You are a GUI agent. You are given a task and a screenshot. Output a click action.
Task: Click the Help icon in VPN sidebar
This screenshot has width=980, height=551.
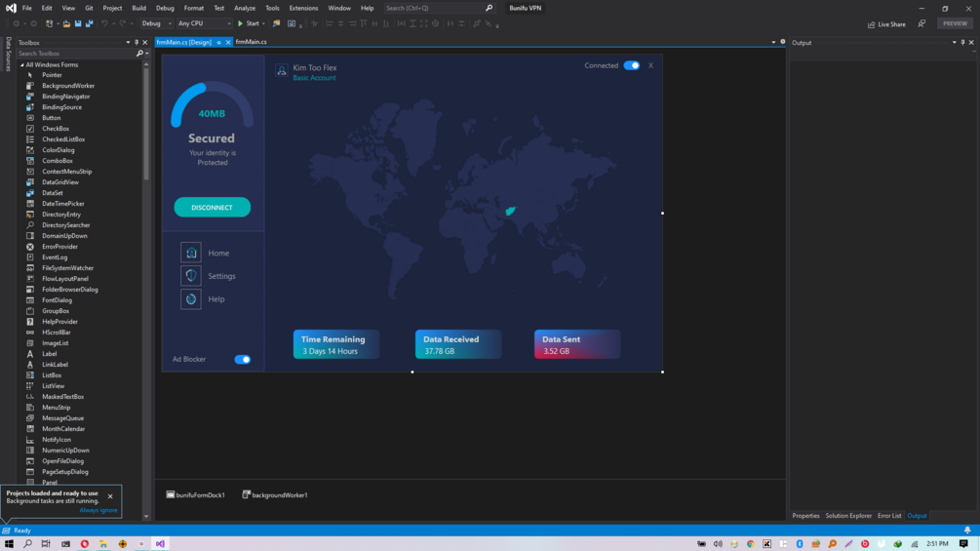click(x=191, y=298)
